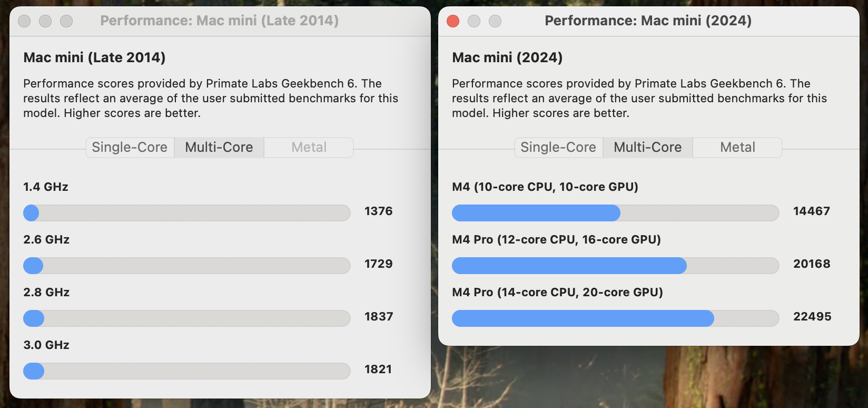Viewport: 868px width, 408px height.
Task: Show Single-Core scores for Mac mini (2024)
Action: coord(558,148)
